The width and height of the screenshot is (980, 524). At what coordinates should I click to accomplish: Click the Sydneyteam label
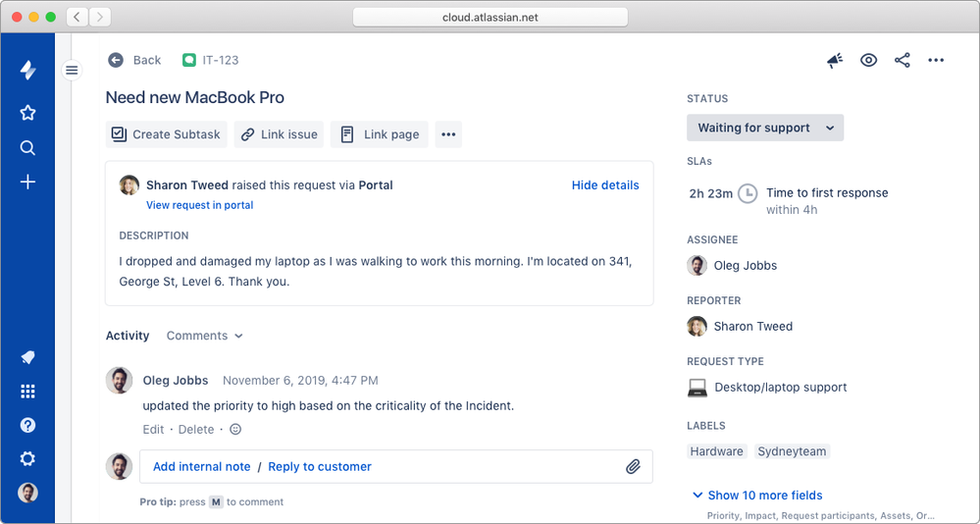point(792,451)
